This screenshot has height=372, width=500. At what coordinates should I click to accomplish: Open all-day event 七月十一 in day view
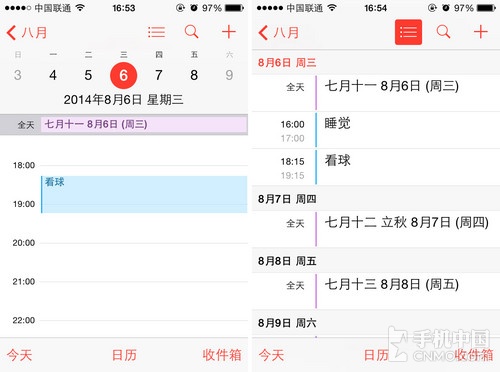(x=144, y=125)
